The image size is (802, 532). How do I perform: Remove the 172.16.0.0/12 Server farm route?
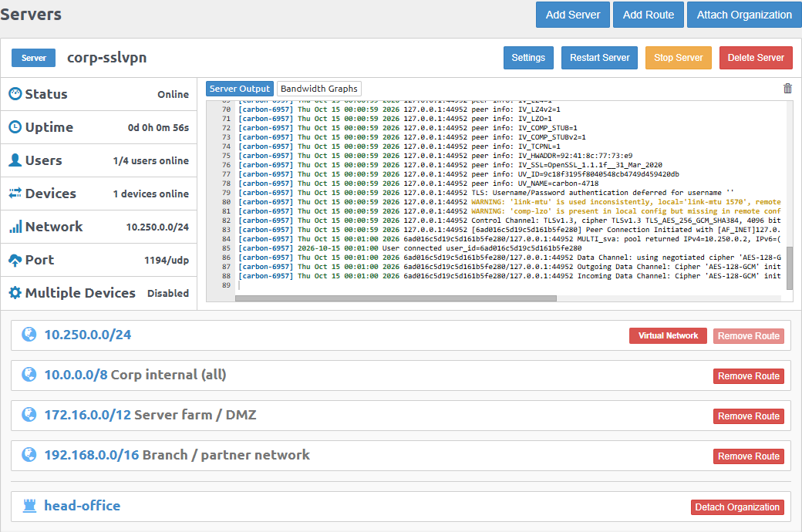coord(749,416)
